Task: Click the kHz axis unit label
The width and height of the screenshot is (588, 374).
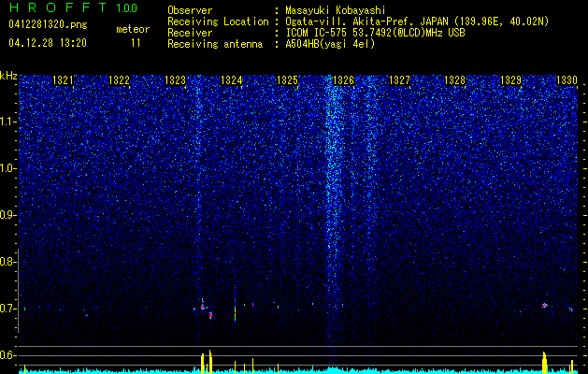Action: coord(8,76)
